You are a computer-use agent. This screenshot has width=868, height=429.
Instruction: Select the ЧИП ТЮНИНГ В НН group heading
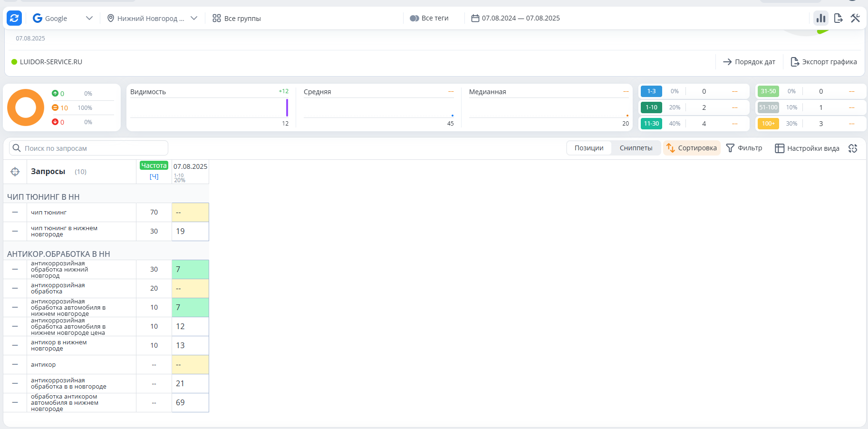[x=43, y=197]
